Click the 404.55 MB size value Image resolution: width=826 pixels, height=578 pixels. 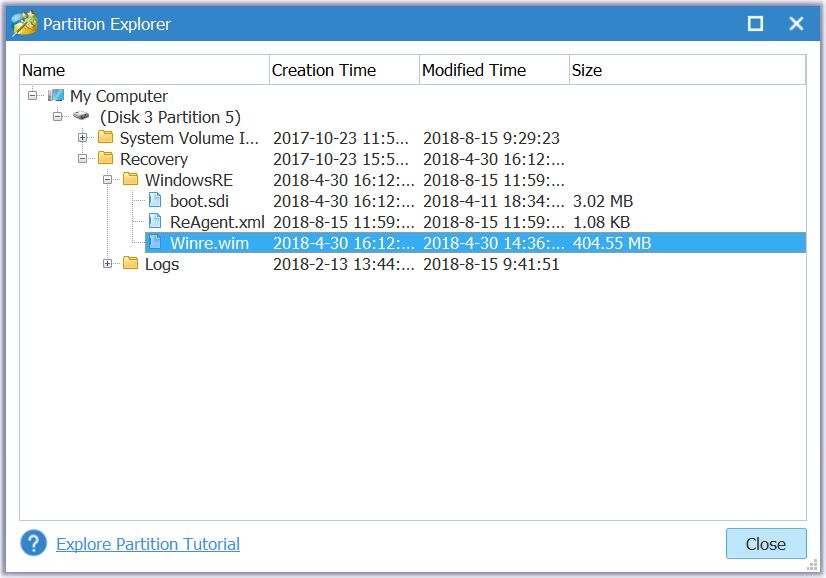(612, 243)
